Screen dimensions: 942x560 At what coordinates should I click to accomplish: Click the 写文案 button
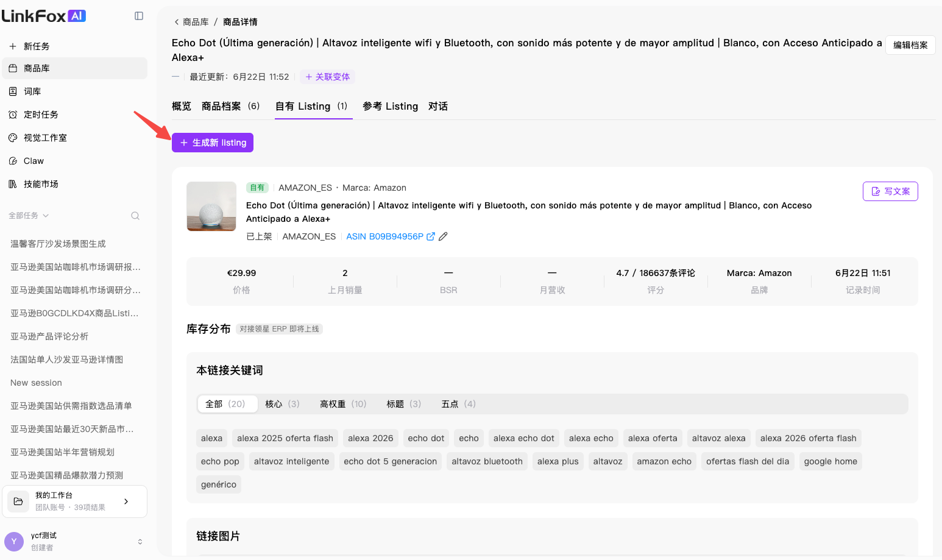coord(890,191)
